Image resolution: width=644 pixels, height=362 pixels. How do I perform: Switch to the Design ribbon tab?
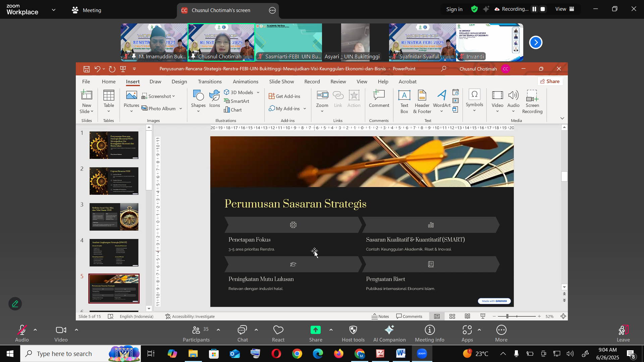point(179,81)
